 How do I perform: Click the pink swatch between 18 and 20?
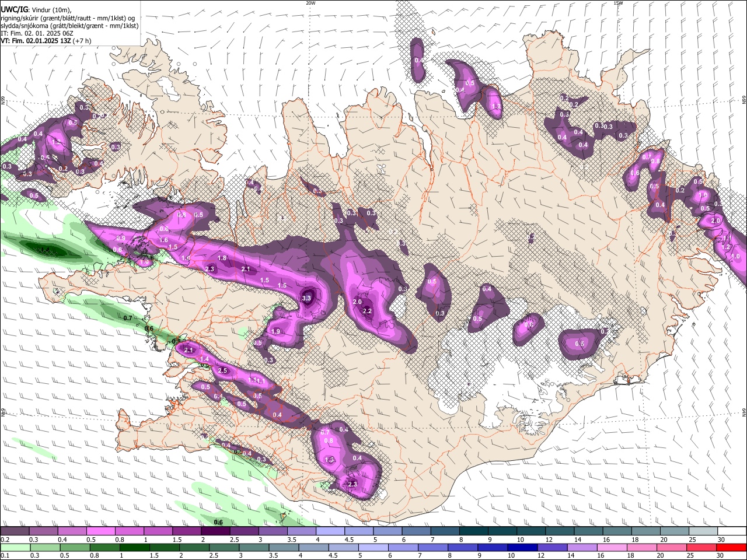click(642, 547)
